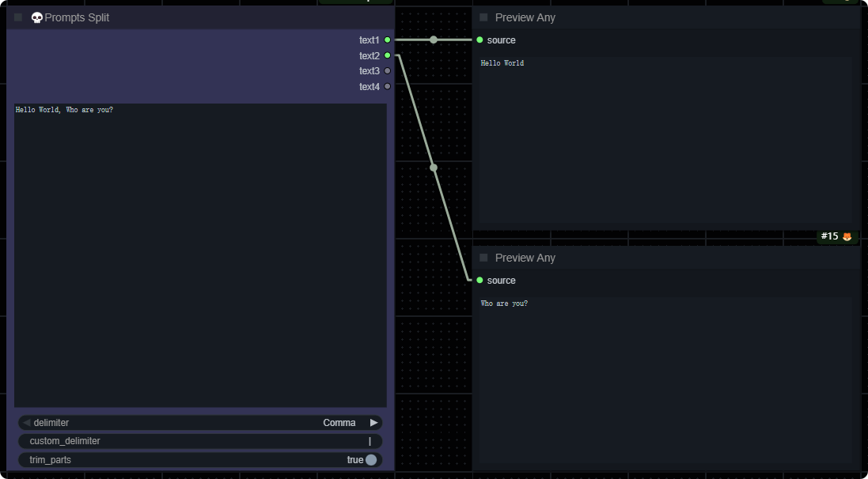The height and width of the screenshot is (479, 868).
Task: Click the text2 output port
Action: coord(387,55)
